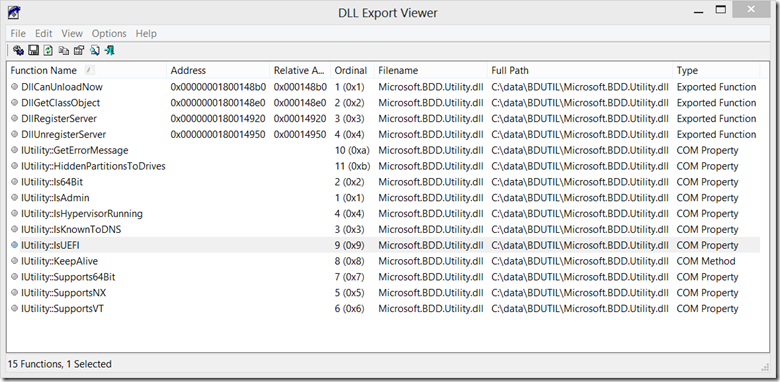Sort by Type column header

pos(716,71)
